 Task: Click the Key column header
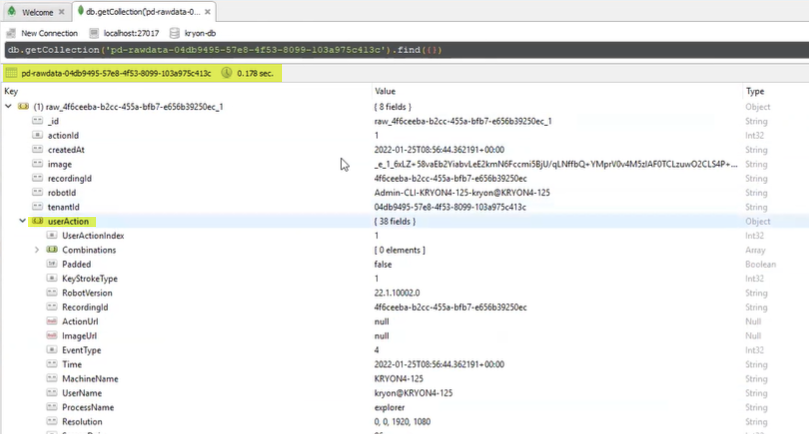pos(12,91)
